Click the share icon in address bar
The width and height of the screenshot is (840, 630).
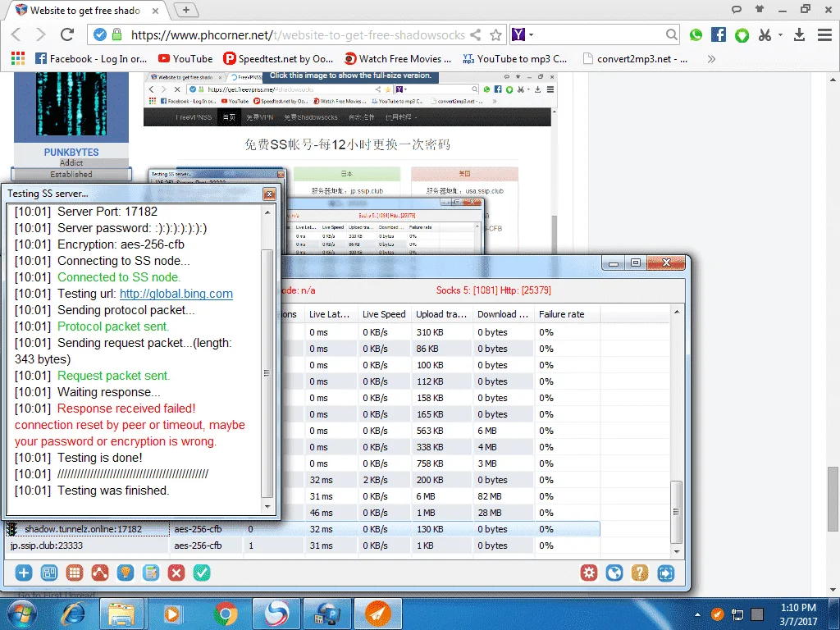tap(475, 35)
